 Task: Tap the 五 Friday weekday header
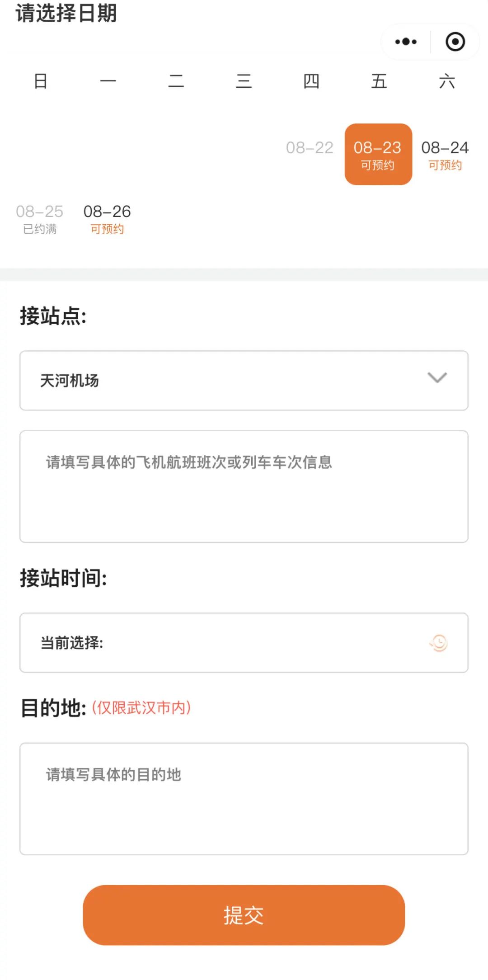[379, 81]
